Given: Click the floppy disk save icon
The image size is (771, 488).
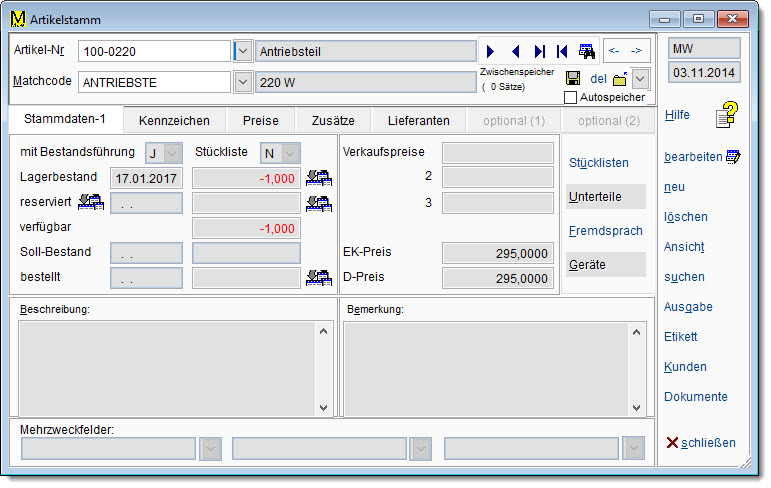Looking at the screenshot, I should coord(573,79).
